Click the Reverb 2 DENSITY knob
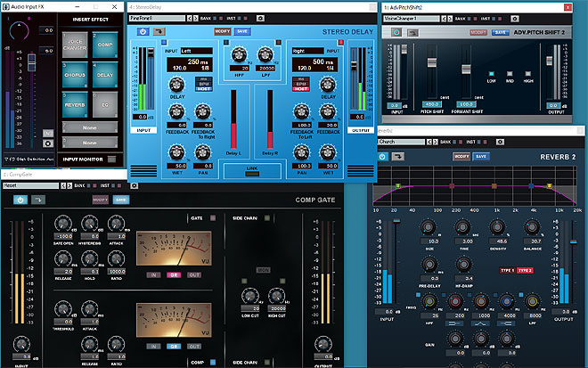 pyautogui.click(x=497, y=227)
